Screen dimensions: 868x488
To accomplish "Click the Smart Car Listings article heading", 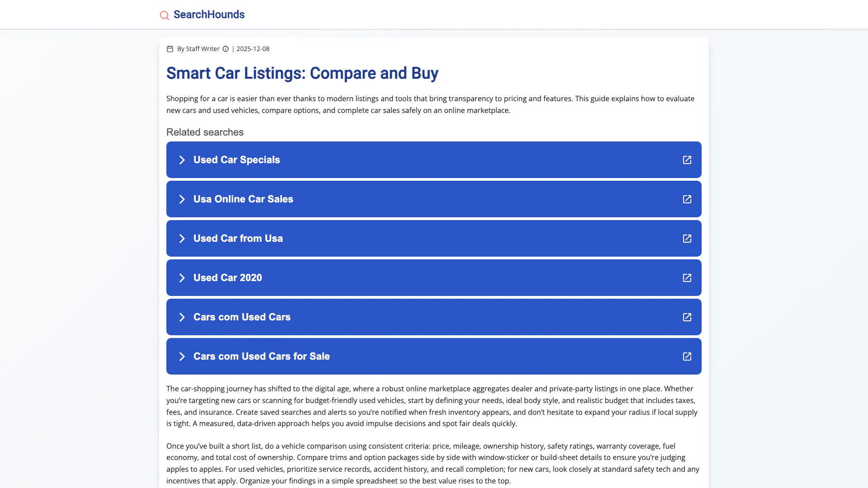I will coord(302,73).
